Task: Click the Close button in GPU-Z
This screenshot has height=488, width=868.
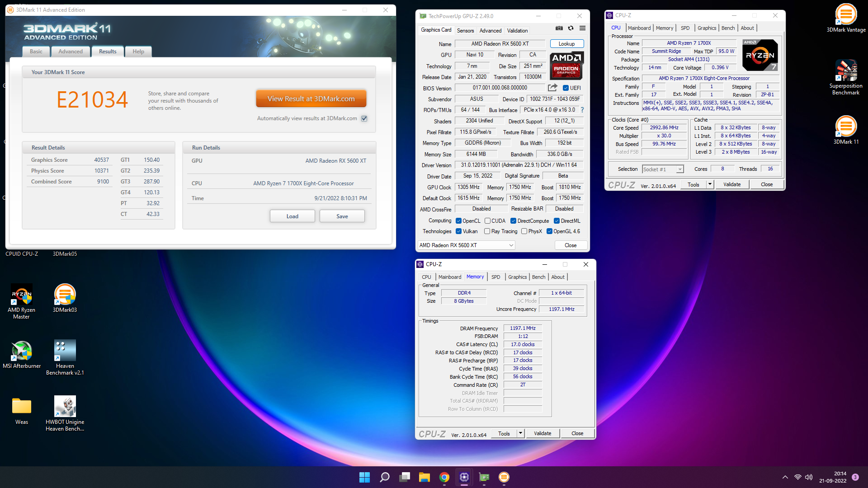Action: pyautogui.click(x=571, y=245)
